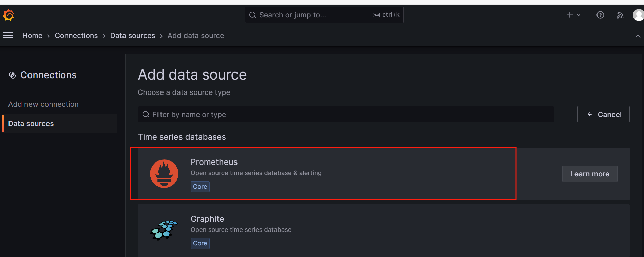Click the Core badge under Prometheus
Viewport: 644px width, 257px height.
point(200,187)
